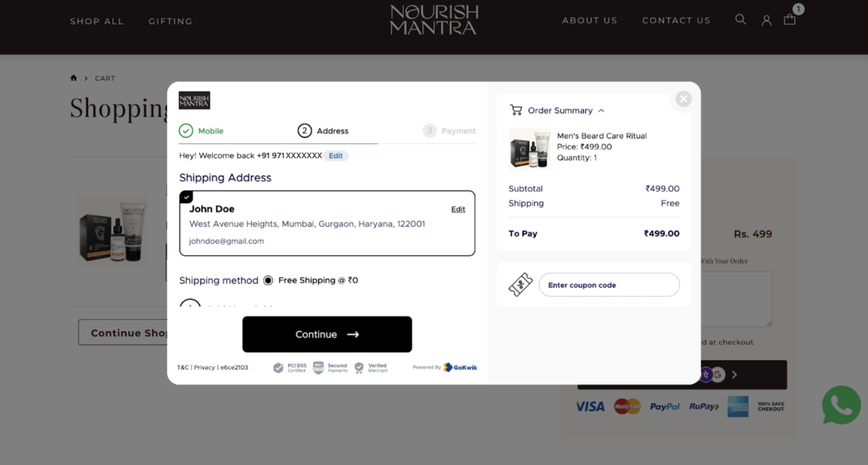
Task: Switch to the Payment step
Action: point(449,131)
